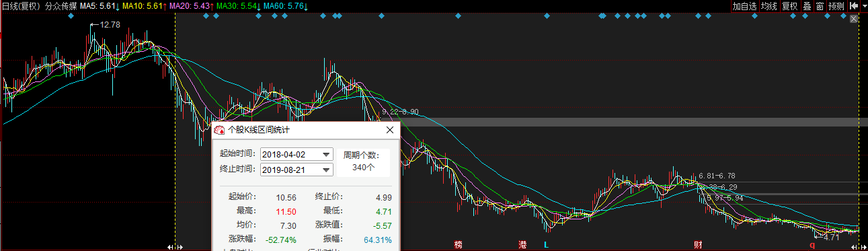
Task: Close the range selection with gray X icon
Action: (854, 19)
